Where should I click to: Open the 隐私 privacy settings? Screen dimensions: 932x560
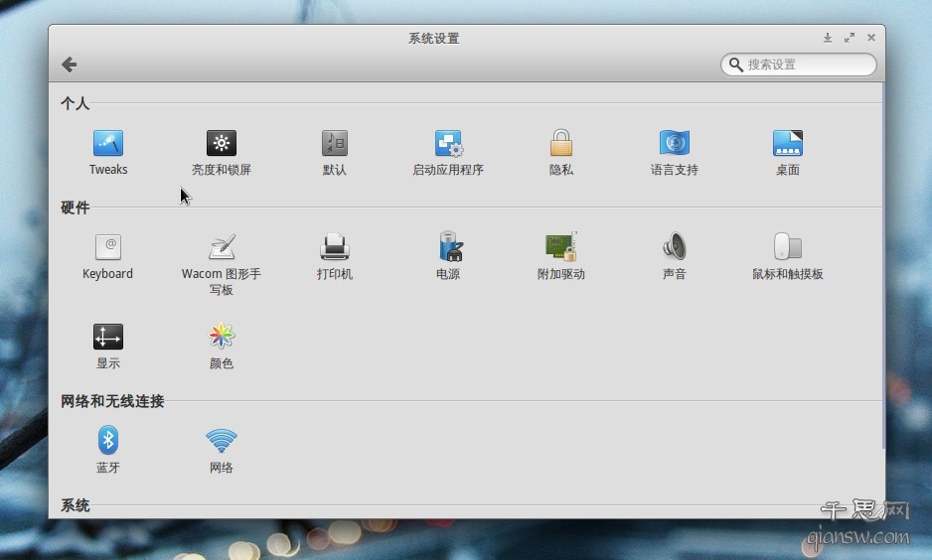coord(561,153)
